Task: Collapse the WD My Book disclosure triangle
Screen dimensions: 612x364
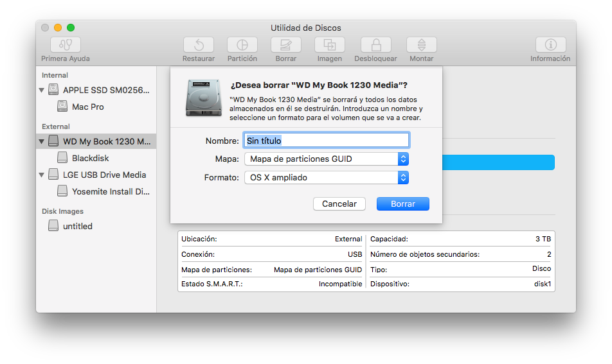Action: tap(41, 141)
